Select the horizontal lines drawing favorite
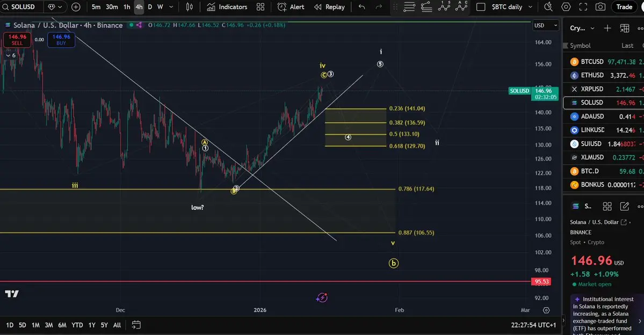The image size is (644, 335). 409,7
